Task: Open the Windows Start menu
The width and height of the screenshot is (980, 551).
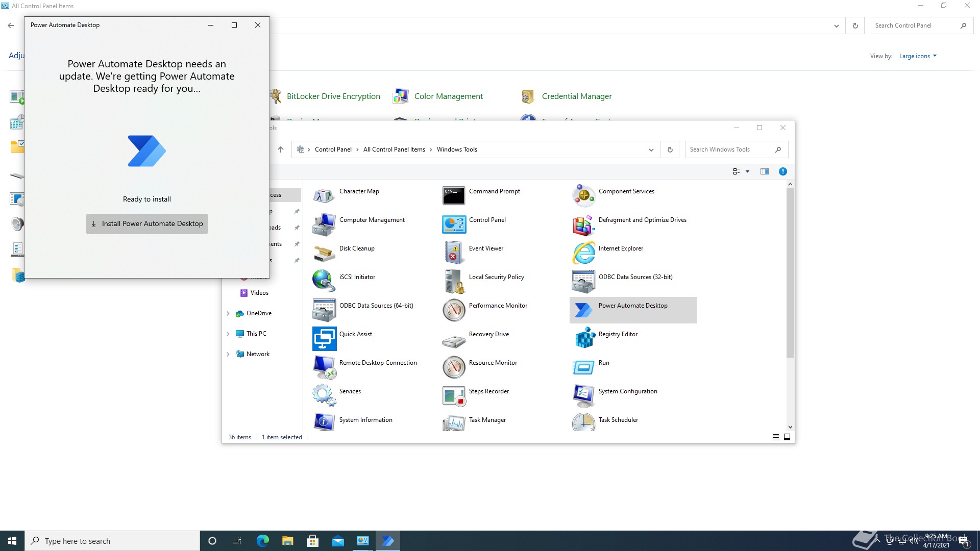Action: tap(12, 541)
